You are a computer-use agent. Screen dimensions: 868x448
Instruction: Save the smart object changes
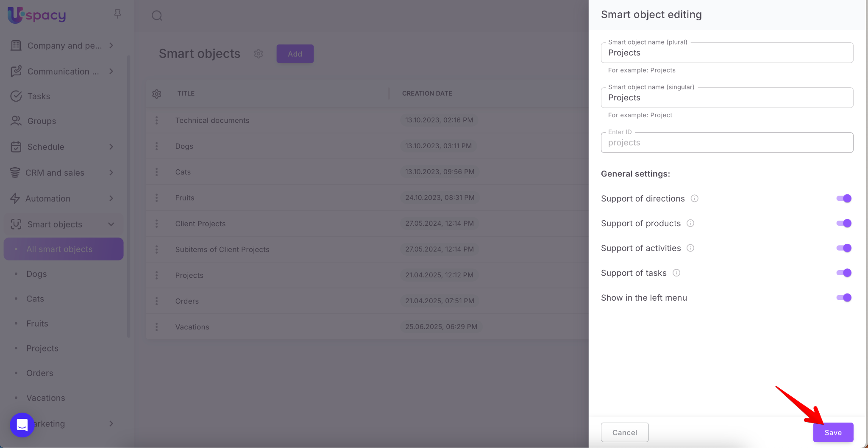pos(833,432)
